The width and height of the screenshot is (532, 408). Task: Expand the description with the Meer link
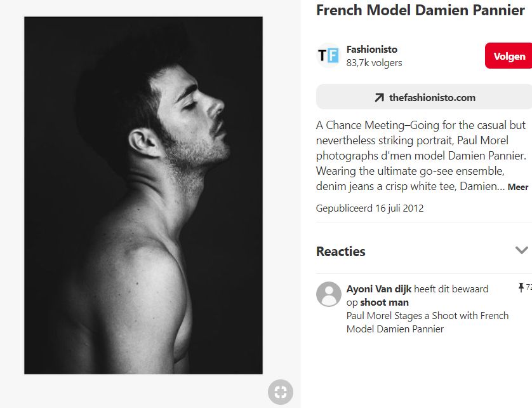(x=518, y=187)
